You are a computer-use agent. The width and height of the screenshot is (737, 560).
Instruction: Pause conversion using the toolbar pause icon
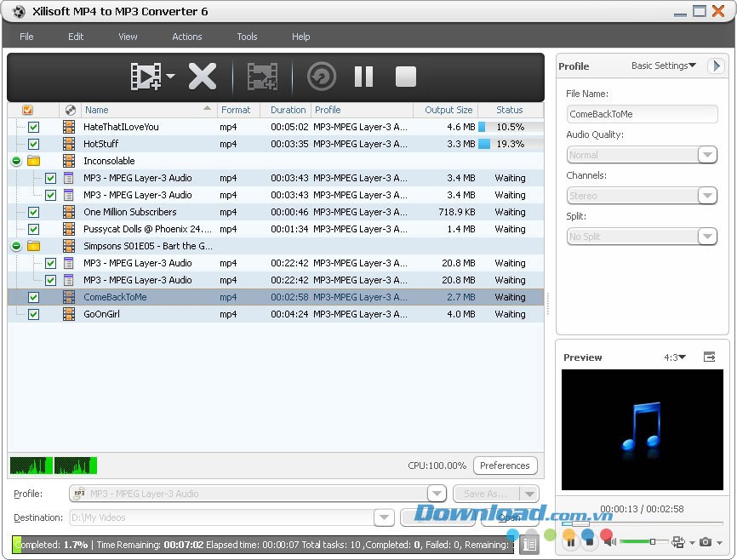363,76
